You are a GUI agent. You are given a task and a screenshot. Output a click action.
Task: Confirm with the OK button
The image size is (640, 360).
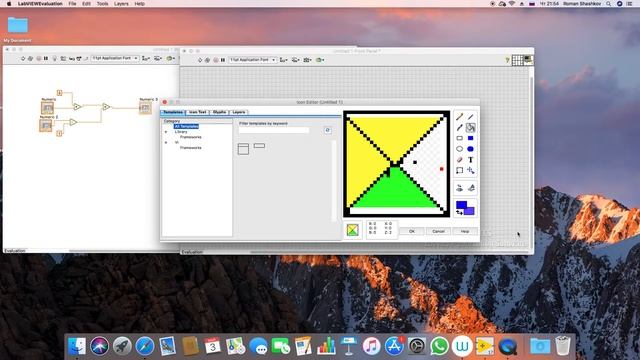pos(411,231)
